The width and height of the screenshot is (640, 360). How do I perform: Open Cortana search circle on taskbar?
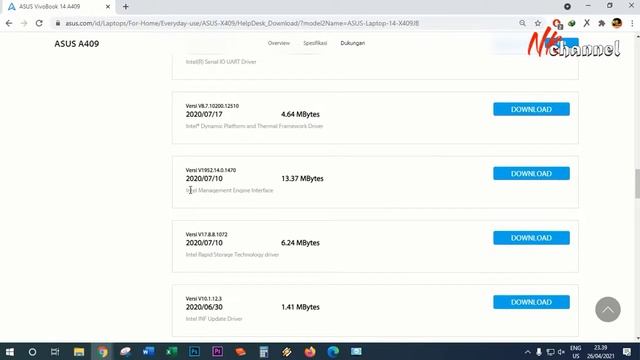pos(32,351)
